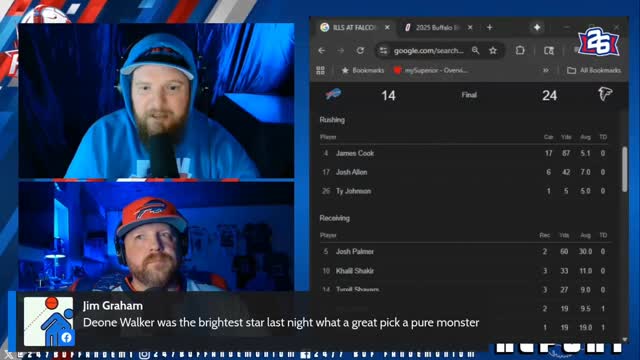Click the google.com/search address field
Image resolution: width=640 pixels, height=360 pixels.
[429, 51]
